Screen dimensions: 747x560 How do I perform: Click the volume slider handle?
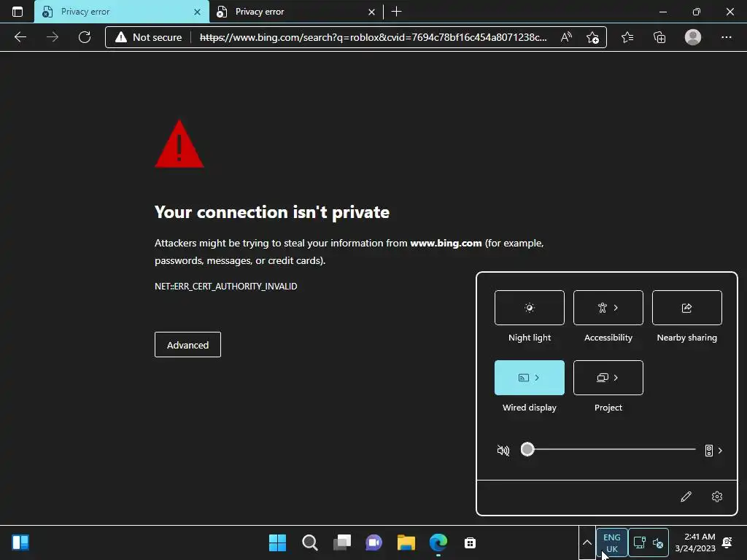(527, 449)
